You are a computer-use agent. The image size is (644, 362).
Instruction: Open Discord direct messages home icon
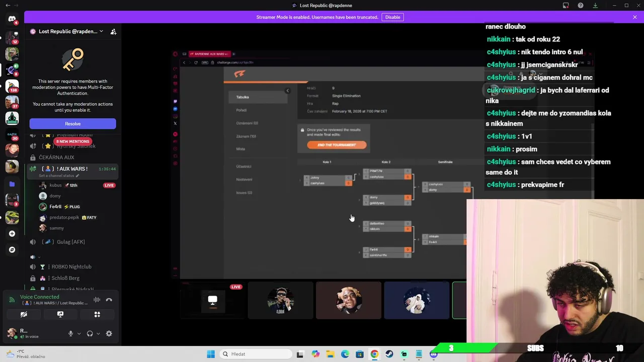point(12,19)
